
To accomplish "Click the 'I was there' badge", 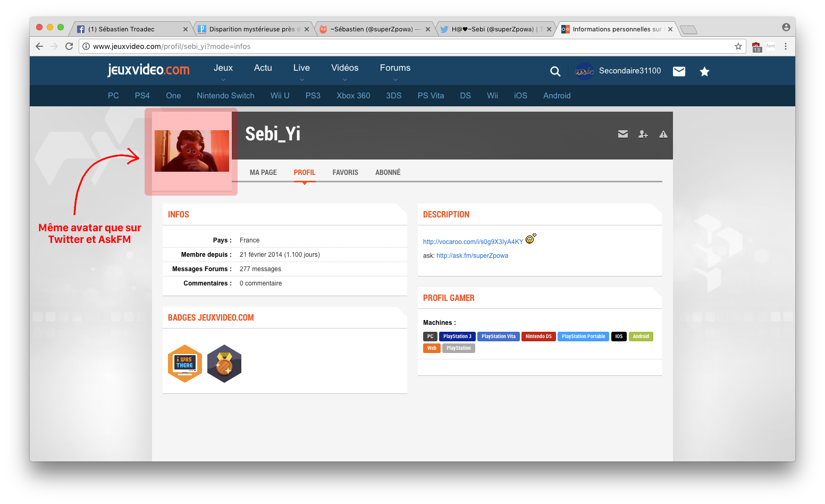I will (x=185, y=364).
